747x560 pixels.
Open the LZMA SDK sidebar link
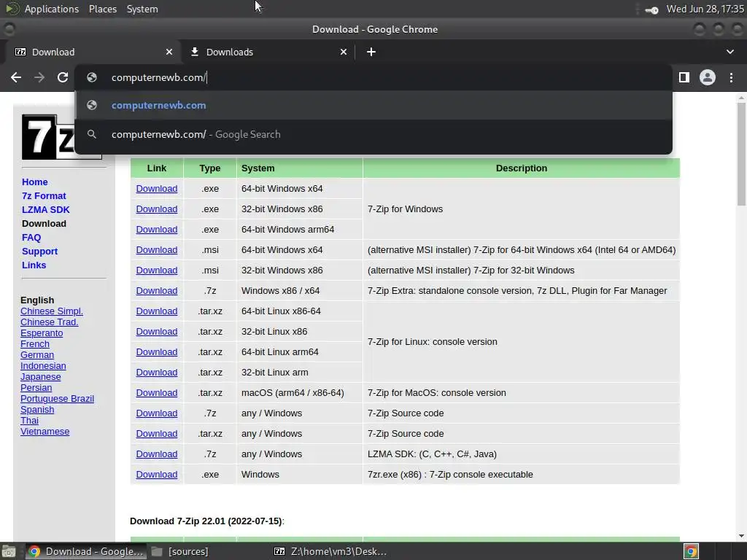click(x=46, y=209)
